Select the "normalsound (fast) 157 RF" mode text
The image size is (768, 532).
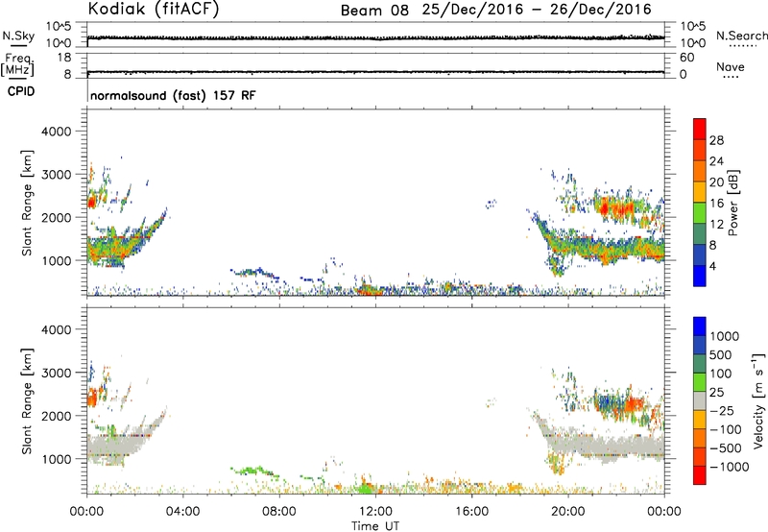[173, 95]
